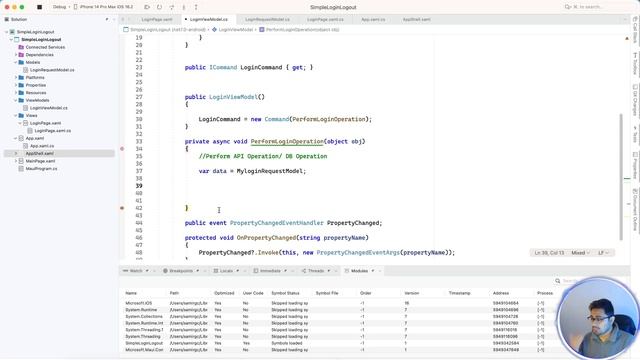Expand the Dependencies folder
Screen dimensions: 640x360
(x=16, y=55)
